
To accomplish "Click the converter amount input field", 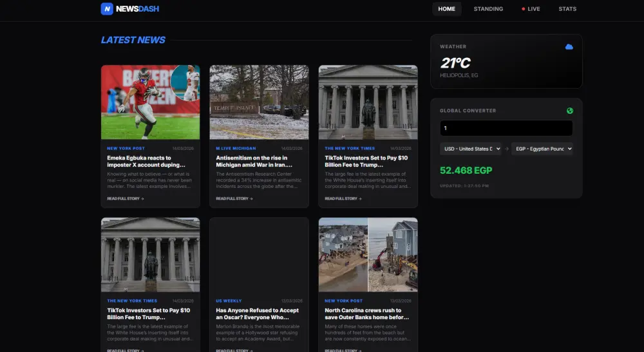I will [506, 128].
